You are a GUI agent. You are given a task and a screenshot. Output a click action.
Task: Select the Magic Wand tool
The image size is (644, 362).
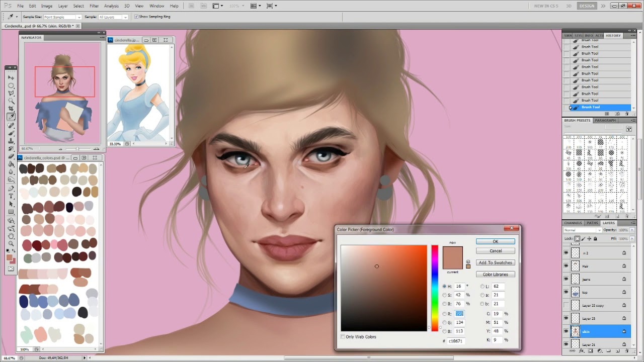coord(11,101)
